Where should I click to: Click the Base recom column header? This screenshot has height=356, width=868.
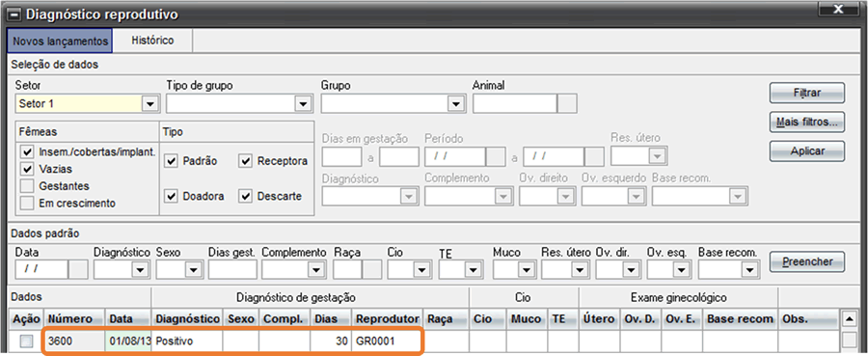pyautogui.click(x=740, y=319)
